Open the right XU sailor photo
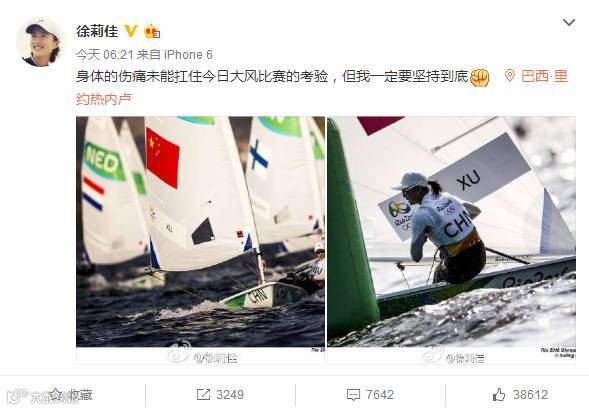 (x=451, y=231)
